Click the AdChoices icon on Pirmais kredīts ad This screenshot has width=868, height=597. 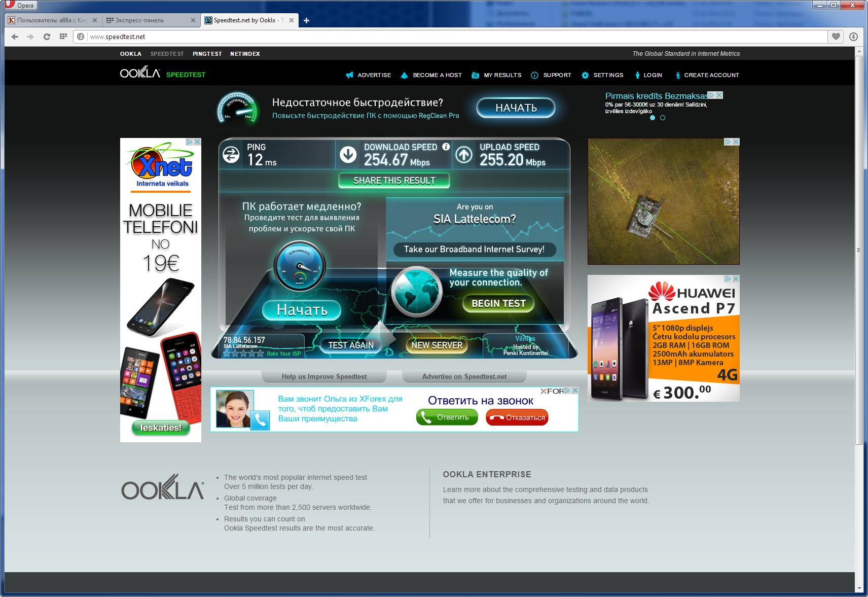711,95
